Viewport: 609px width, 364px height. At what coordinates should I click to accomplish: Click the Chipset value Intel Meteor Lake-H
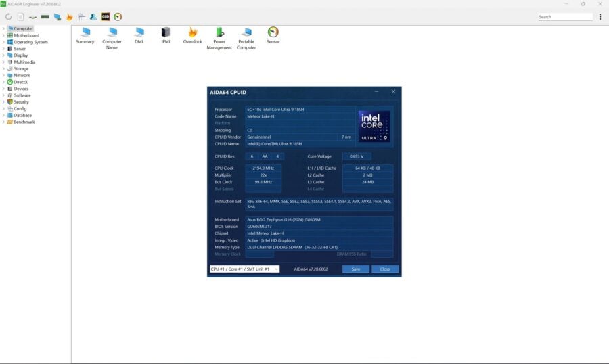click(319, 233)
